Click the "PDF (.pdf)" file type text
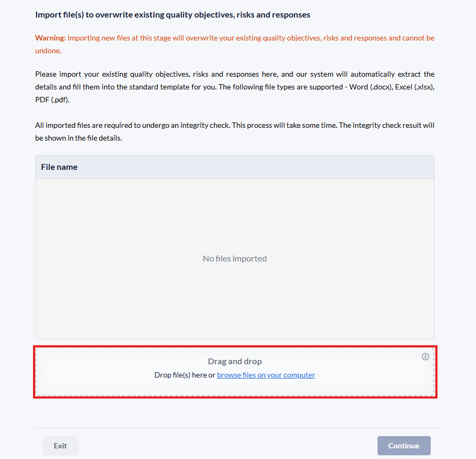 52,100
